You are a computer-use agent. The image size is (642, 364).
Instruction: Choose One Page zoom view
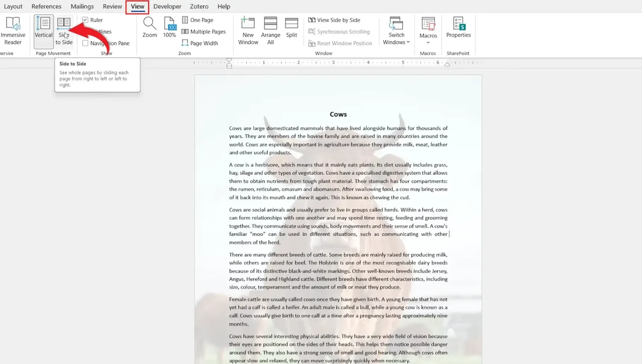(x=198, y=20)
